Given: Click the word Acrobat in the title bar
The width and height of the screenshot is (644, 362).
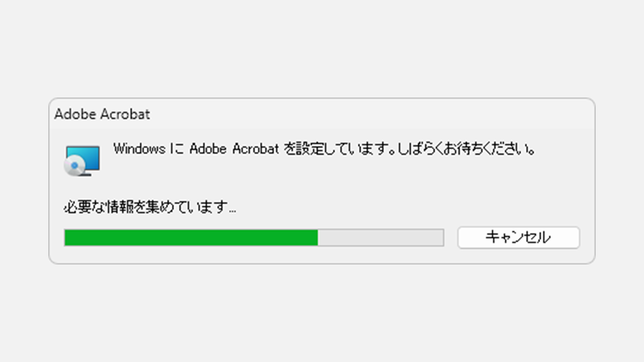Looking at the screenshot, I should click(x=125, y=114).
